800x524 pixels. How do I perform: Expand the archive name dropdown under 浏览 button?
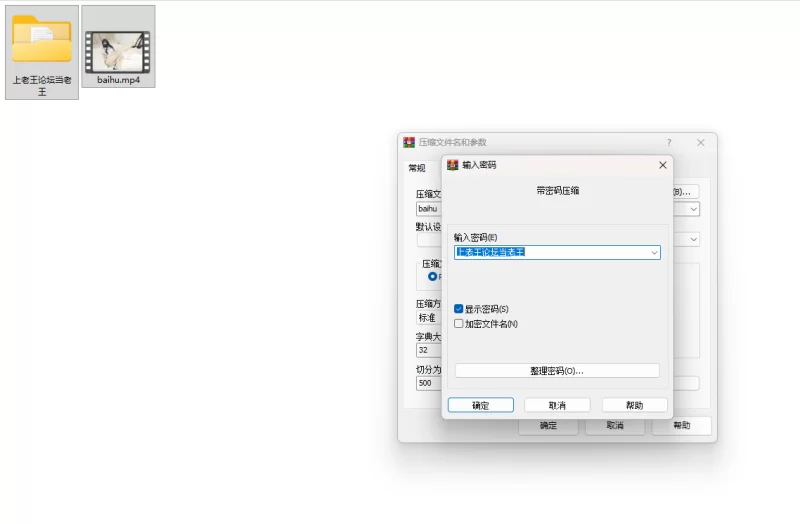pos(693,210)
